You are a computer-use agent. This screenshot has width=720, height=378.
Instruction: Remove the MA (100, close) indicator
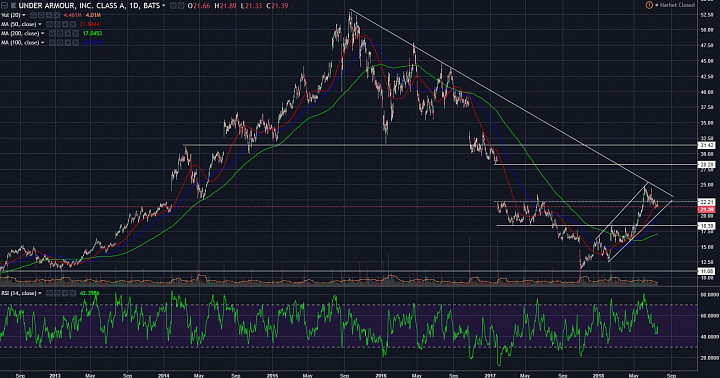click(76, 43)
